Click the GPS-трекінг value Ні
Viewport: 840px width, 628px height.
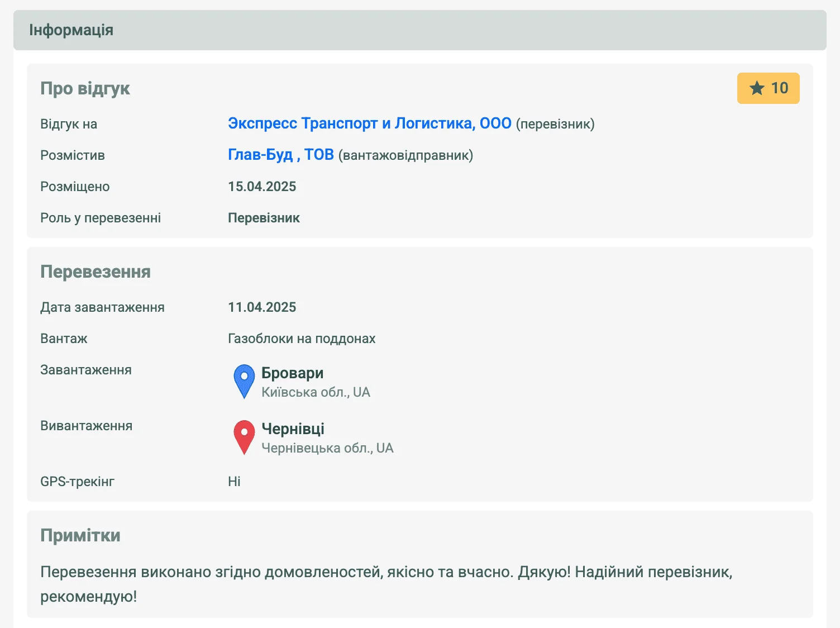(234, 482)
